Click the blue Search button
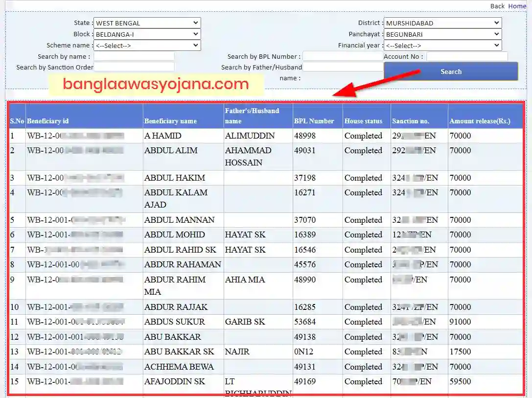 pos(451,71)
